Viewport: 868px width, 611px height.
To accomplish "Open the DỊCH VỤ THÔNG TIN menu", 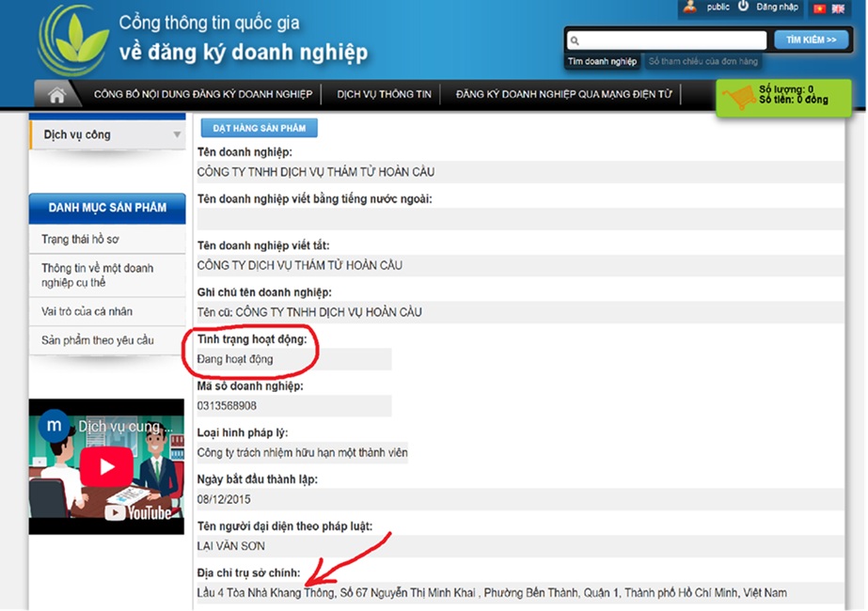I will [x=384, y=94].
